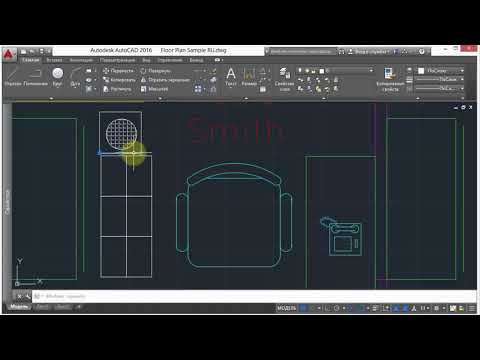Expand the Layers panel arrow below ribbon

click(x=324, y=98)
